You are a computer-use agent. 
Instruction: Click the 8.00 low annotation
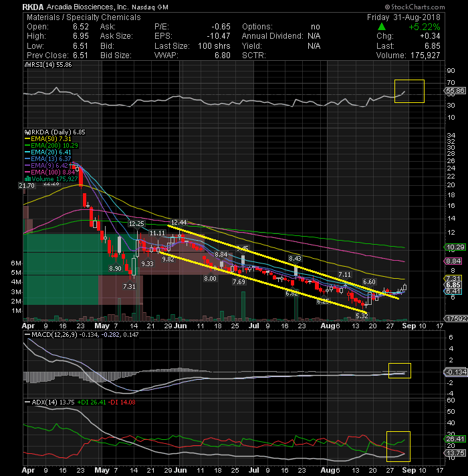point(211,278)
